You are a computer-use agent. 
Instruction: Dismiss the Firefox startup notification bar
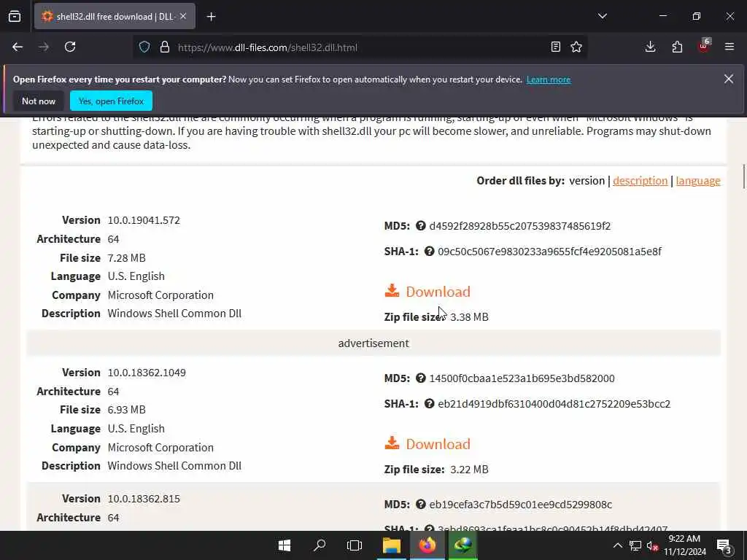coord(729,79)
